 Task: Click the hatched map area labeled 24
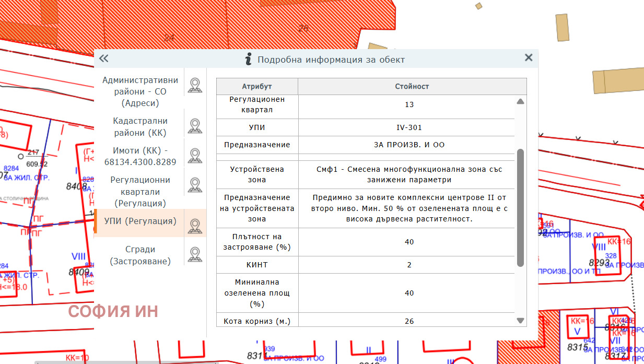pyautogui.click(x=169, y=37)
